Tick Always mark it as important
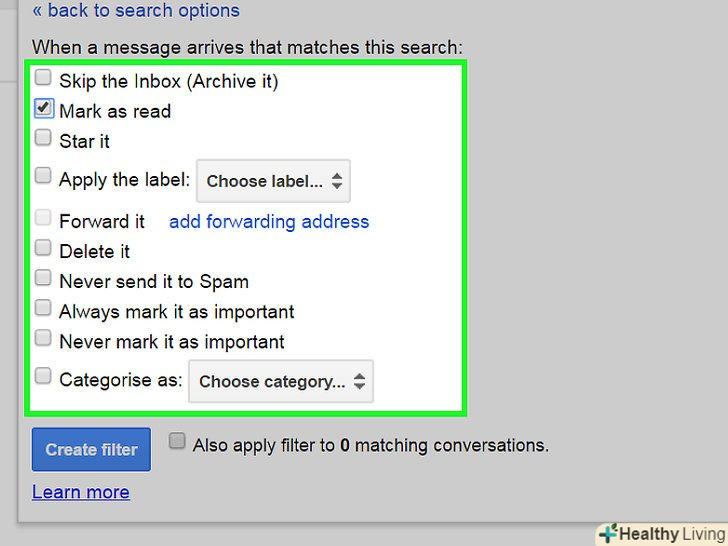The width and height of the screenshot is (728, 546). click(x=43, y=308)
